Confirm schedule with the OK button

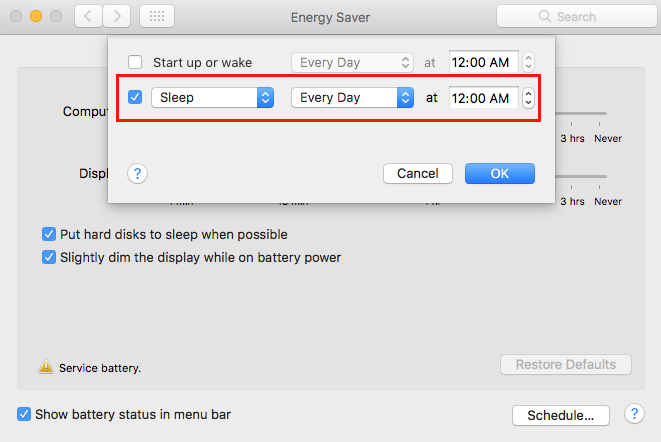[500, 173]
